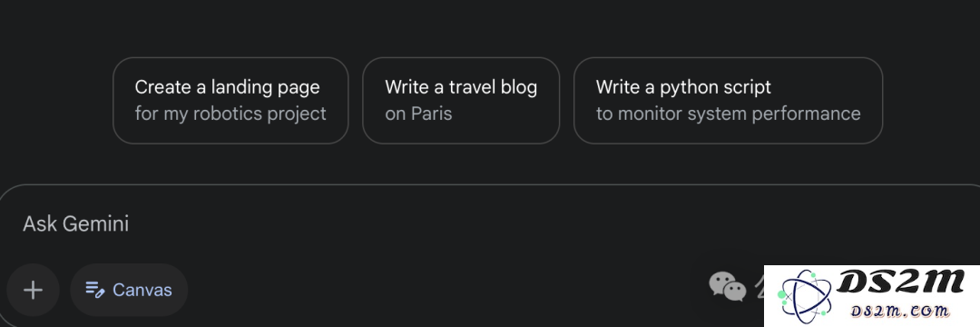
Task: Focus the Ask Gemini prompt field
Action: 500,223
